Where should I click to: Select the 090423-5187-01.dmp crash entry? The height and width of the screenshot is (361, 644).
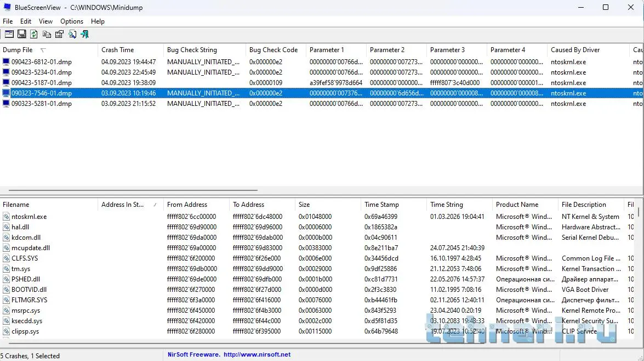pos(42,83)
